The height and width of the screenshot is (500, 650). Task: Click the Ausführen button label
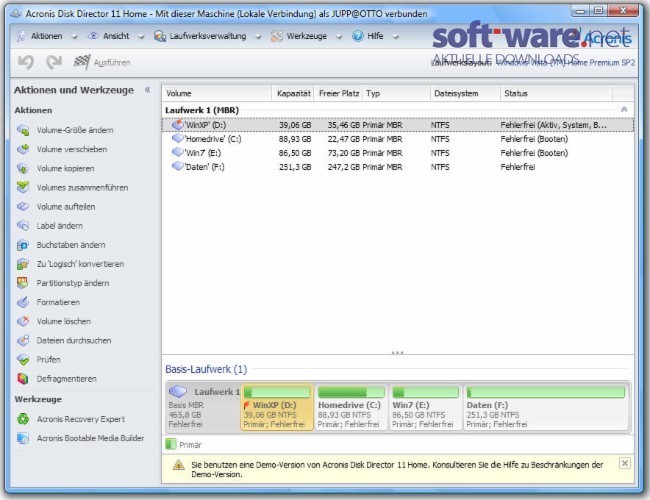[x=112, y=63]
